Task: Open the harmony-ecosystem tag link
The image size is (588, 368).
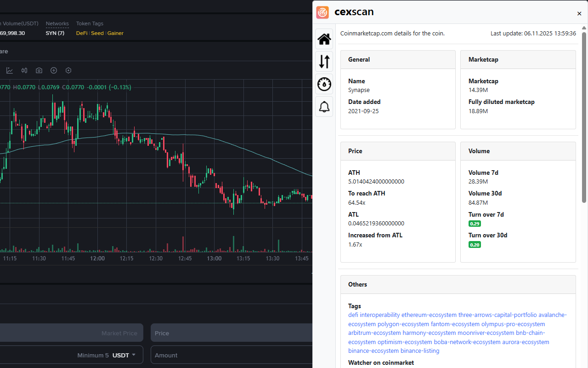Action: click(x=430, y=333)
